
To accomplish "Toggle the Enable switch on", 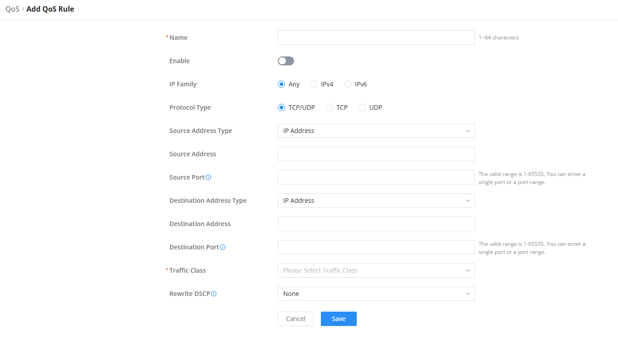I will (x=286, y=61).
